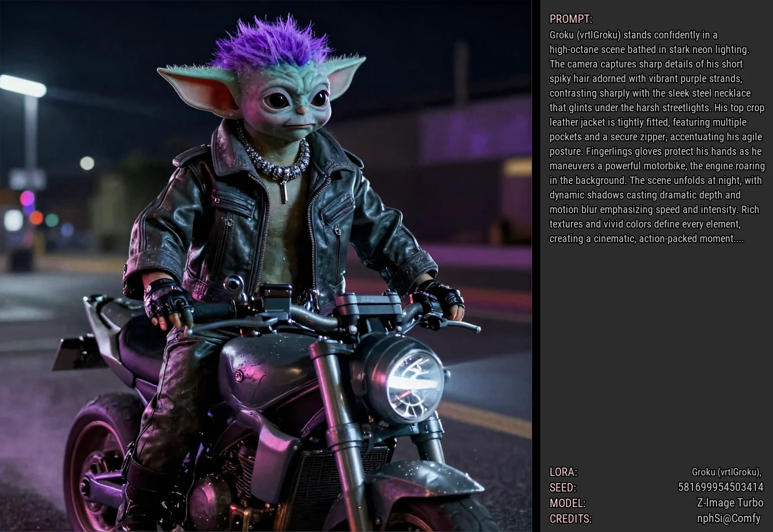Screen dimensions: 773x532
Task: Click the CREDITS label
Action: 570,519
